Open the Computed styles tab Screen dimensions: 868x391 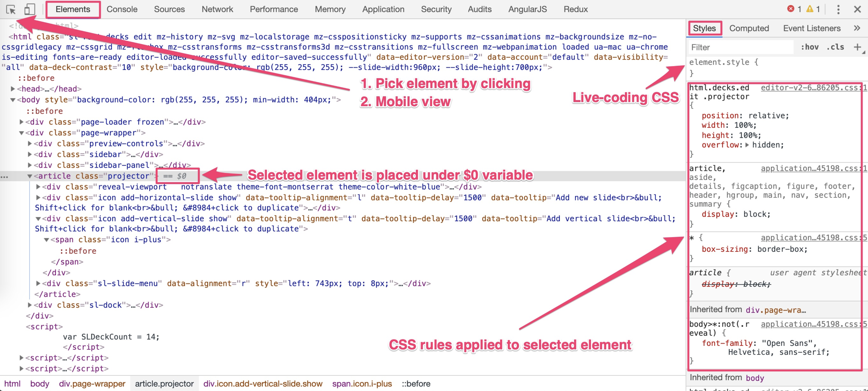click(x=749, y=28)
